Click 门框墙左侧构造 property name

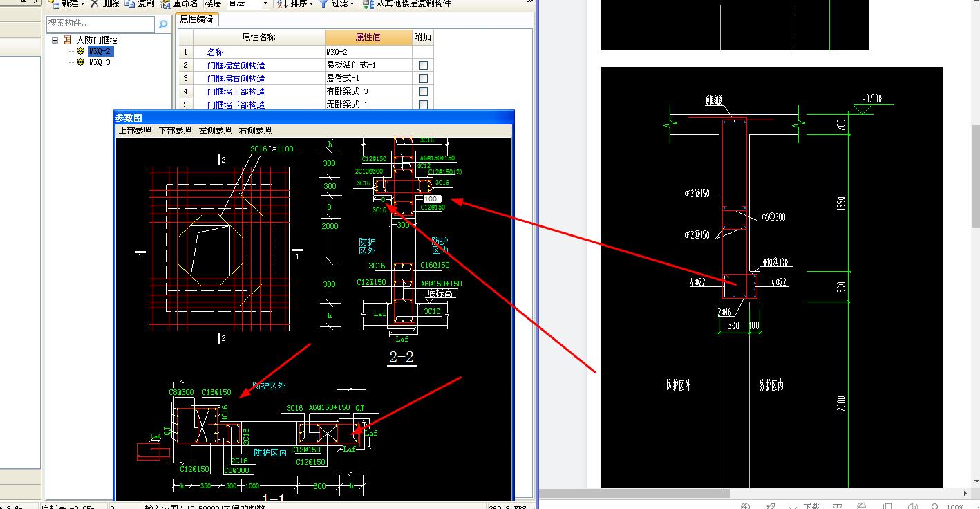coord(236,65)
